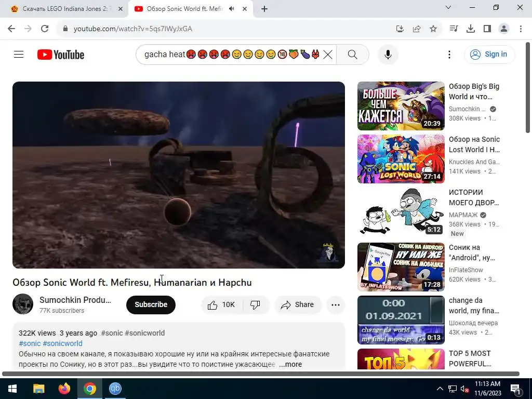Clear the search box with X

coord(327,54)
